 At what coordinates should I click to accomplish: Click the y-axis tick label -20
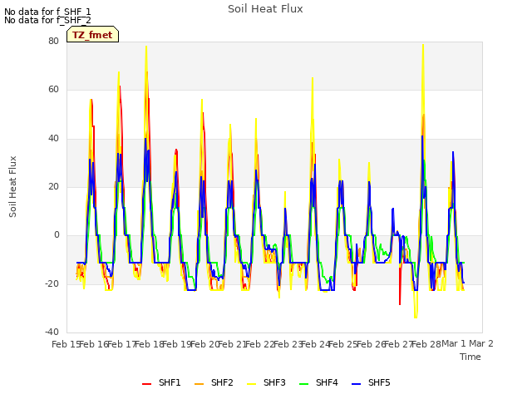pyautogui.click(x=52, y=283)
